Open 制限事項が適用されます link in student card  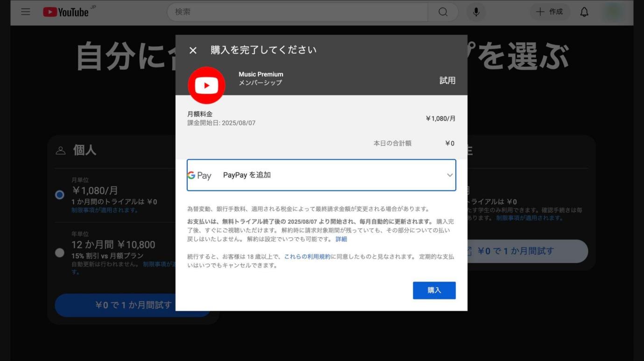click(x=530, y=218)
